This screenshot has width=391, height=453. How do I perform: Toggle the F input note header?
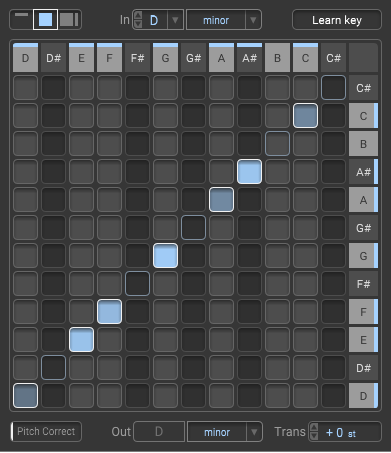click(109, 58)
